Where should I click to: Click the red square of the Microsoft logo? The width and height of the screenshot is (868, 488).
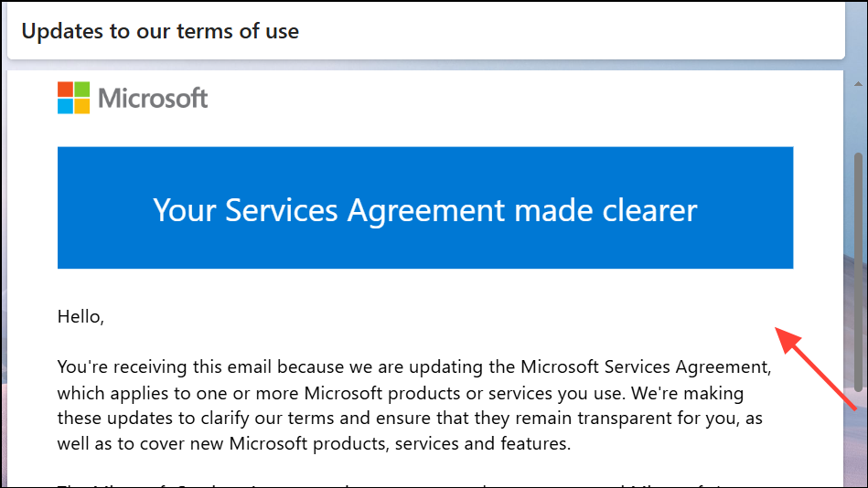click(x=65, y=90)
